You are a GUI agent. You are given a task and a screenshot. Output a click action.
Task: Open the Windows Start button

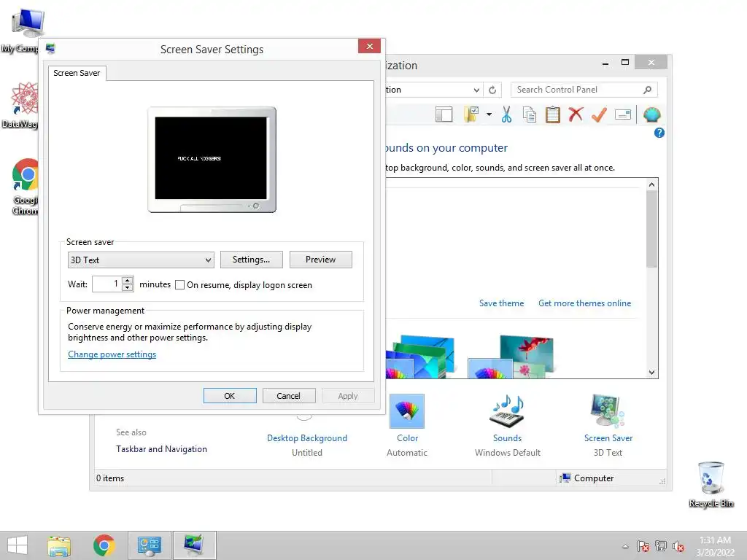pos(18,545)
